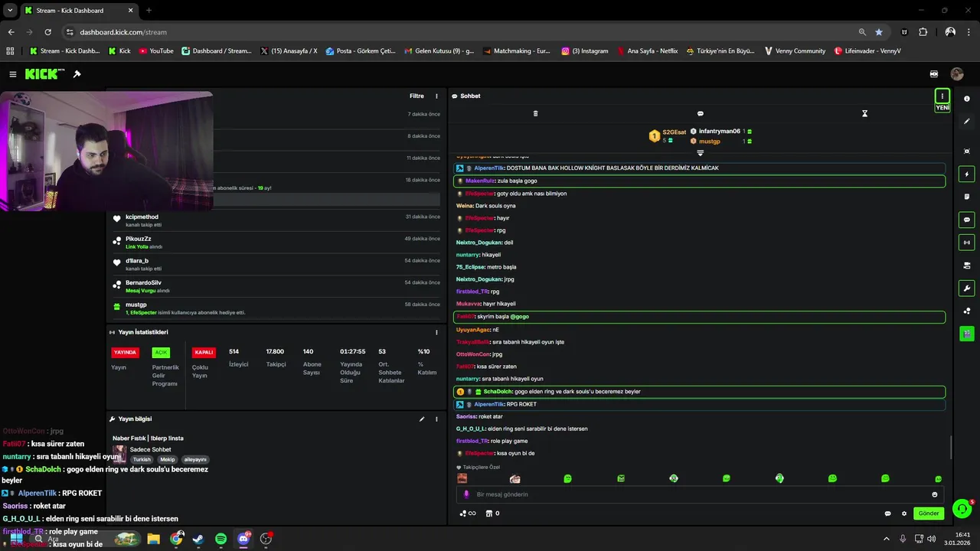Click the microphone icon in message field
Screen dimensions: 980x551
tap(466, 494)
